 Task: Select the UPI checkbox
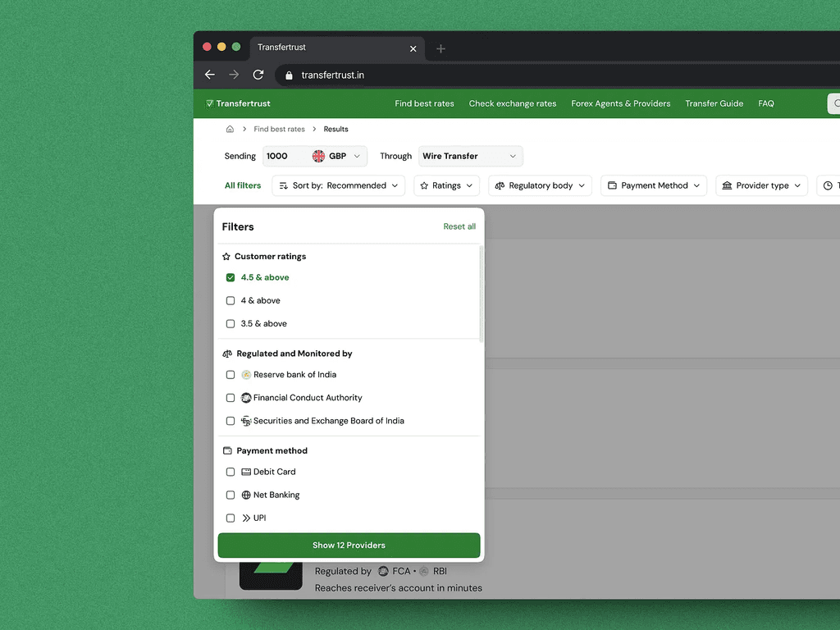231,518
